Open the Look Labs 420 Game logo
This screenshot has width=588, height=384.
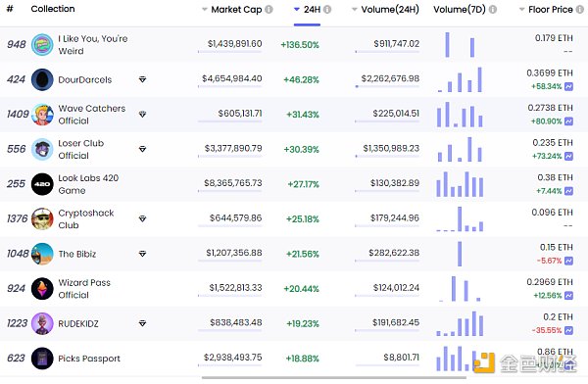point(42,184)
